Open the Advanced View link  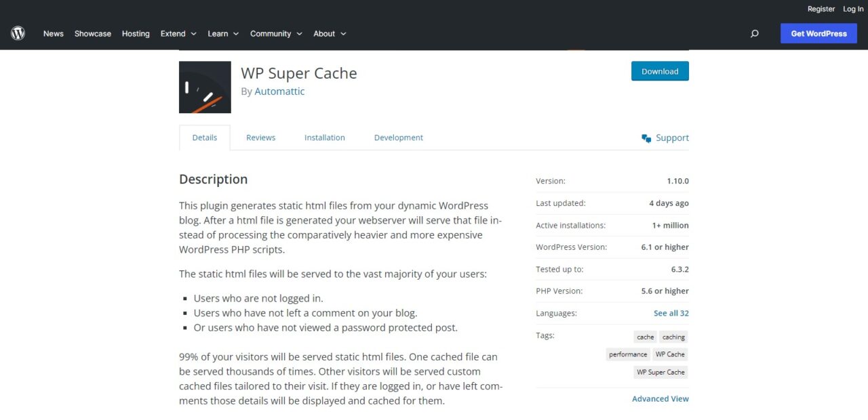pos(660,399)
